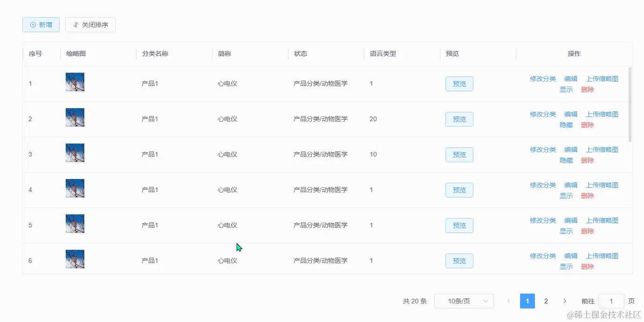
Task: Open the dropdown arrow on 10条/页 selector
Action: [x=486, y=301]
